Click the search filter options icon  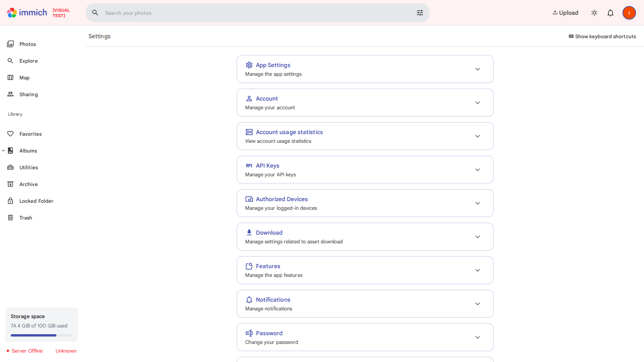click(420, 13)
